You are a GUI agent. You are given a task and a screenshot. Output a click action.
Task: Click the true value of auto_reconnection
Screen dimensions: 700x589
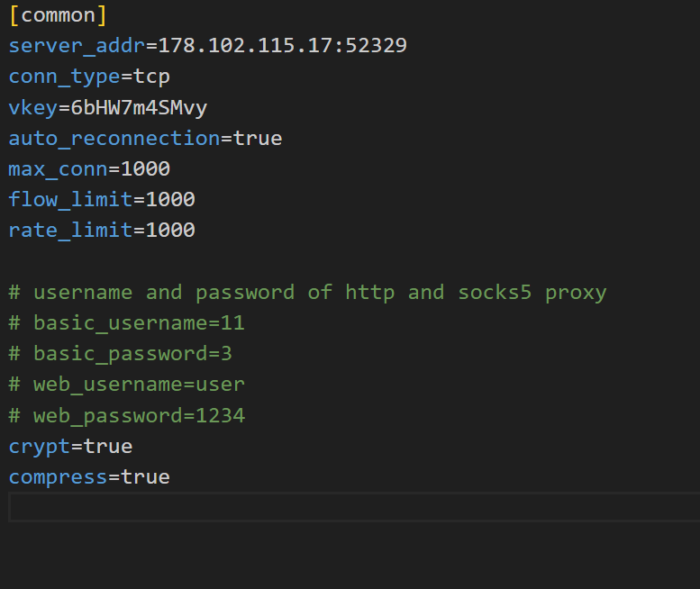point(258,138)
